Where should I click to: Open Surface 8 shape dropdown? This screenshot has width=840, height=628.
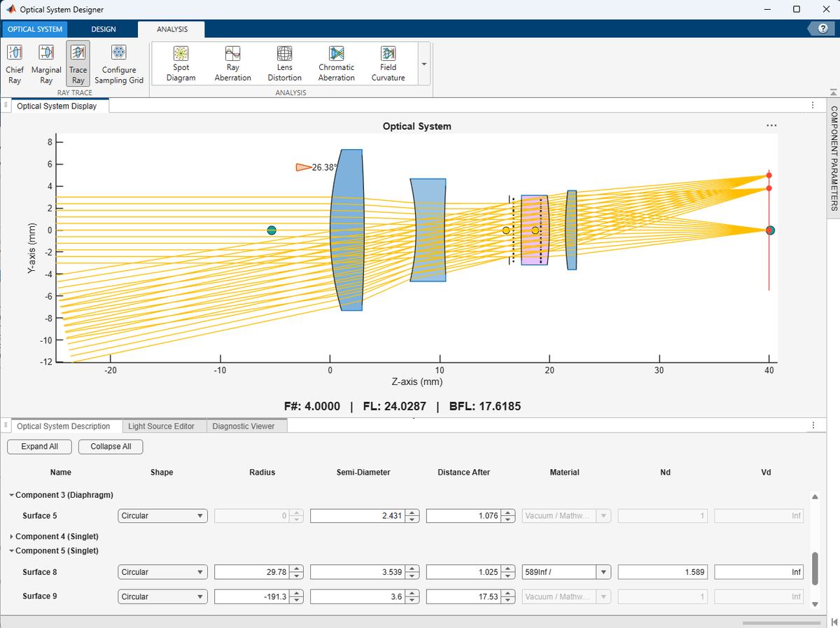point(163,572)
